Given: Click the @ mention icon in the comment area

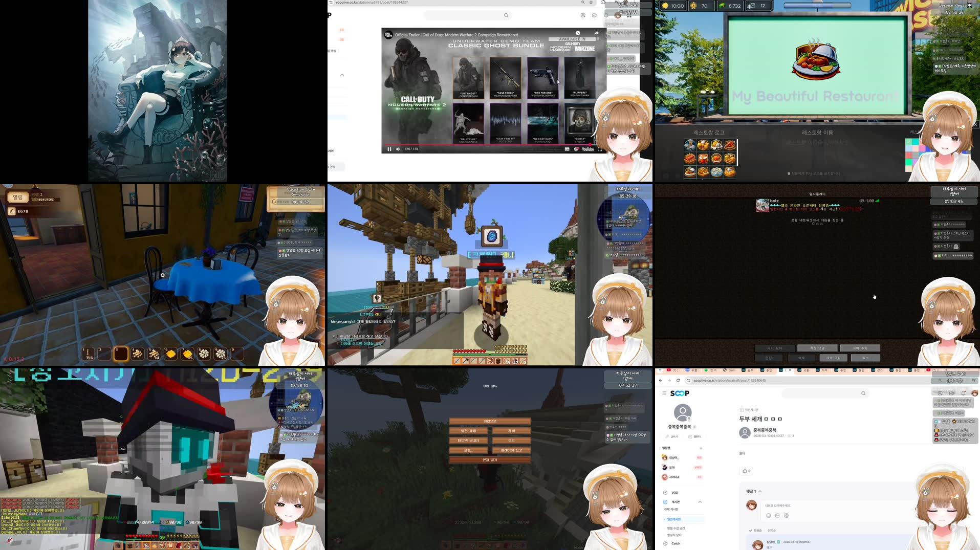Looking at the screenshot, I should [x=786, y=515].
